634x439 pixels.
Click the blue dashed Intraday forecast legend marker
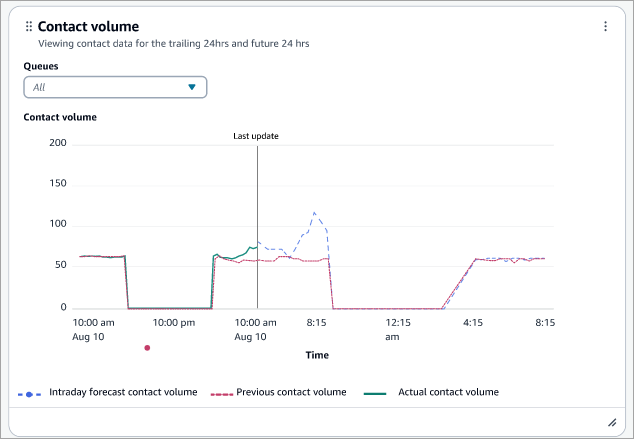point(29,393)
